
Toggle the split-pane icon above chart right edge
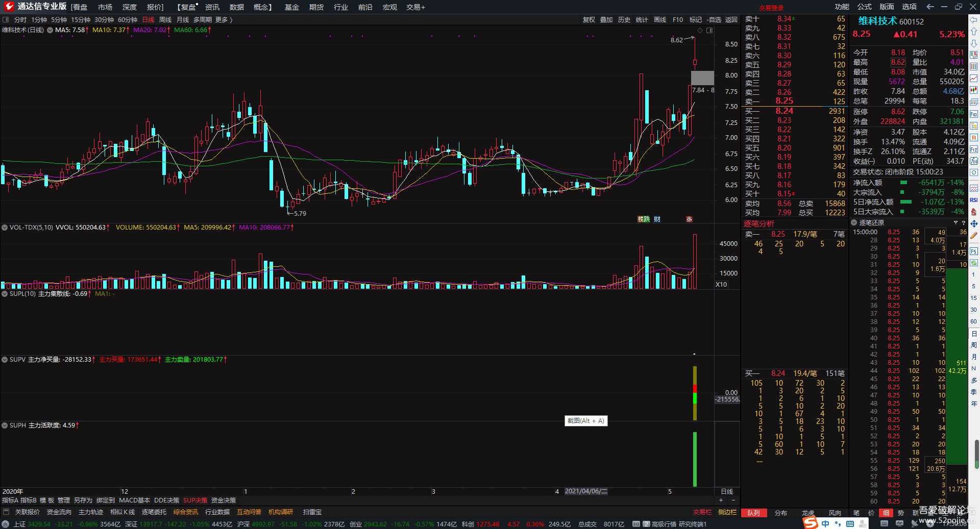(x=709, y=31)
